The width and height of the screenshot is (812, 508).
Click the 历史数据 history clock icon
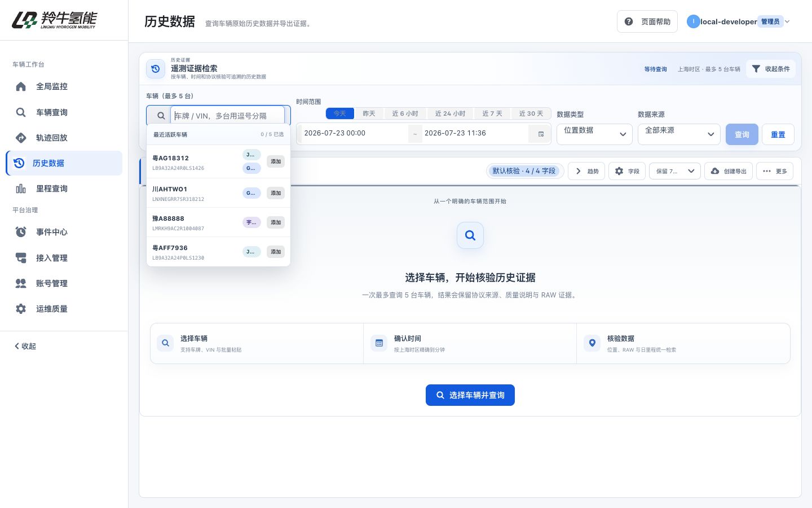coord(19,163)
